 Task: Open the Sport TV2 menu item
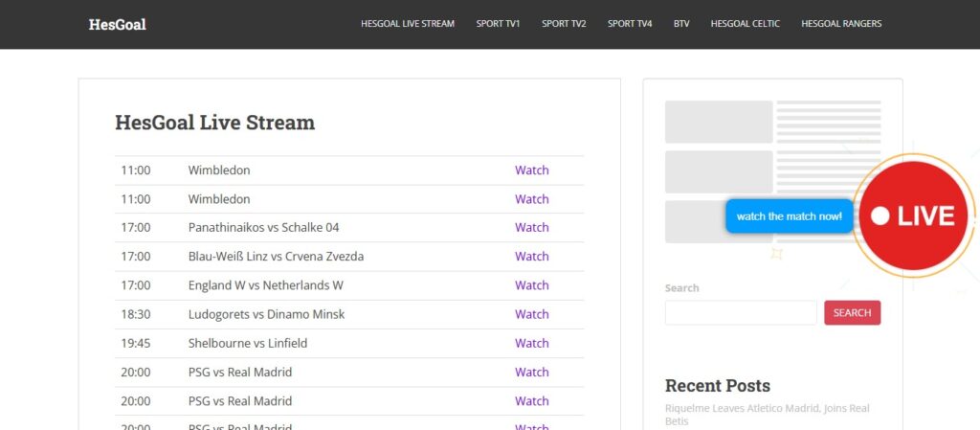(564, 24)
